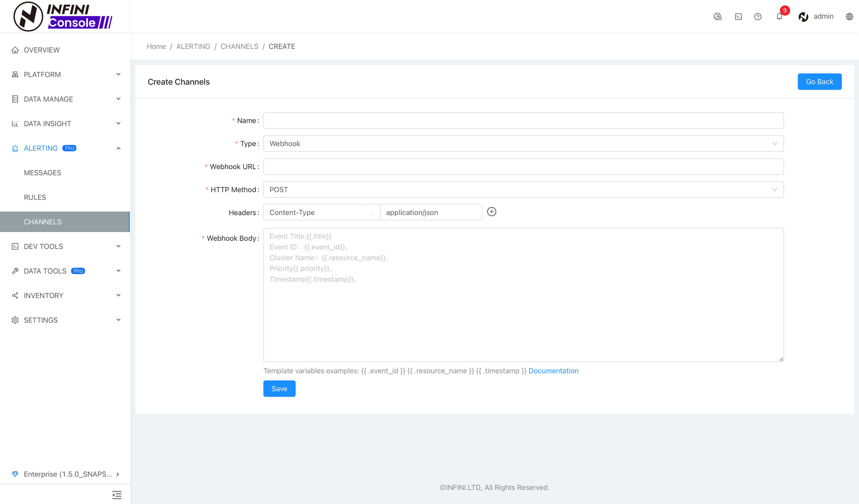
Task: Select the CHANNELS submenu item
Action: coord(65,222)
